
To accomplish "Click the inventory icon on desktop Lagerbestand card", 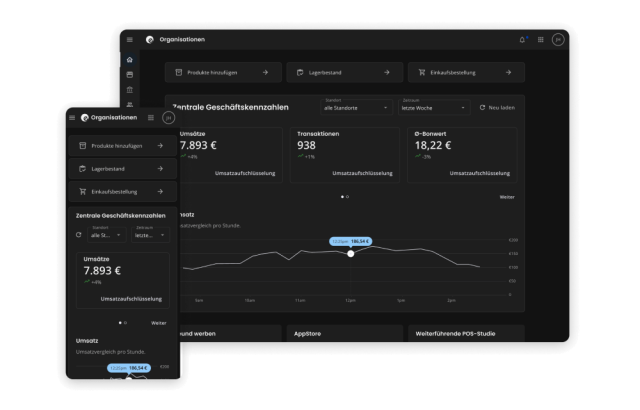I will tap(300, 73).
